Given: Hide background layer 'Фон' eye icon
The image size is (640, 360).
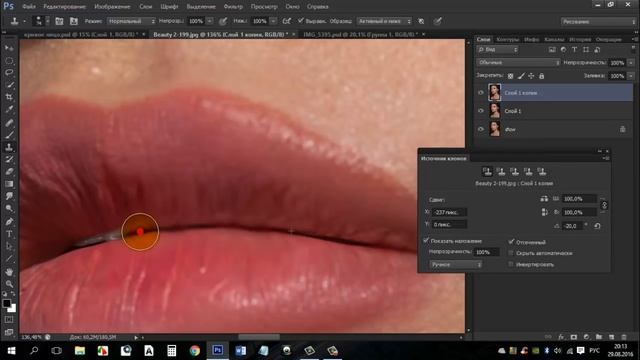Looking at the screenshot, I should pos(481,129).
